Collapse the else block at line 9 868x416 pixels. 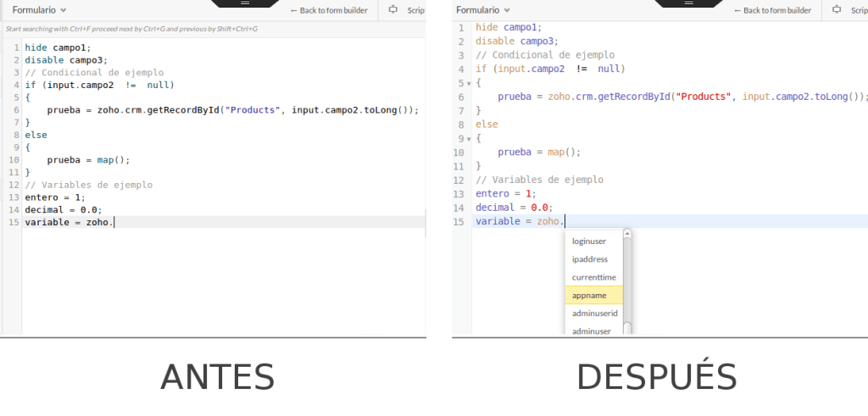(x=467, y=139)
